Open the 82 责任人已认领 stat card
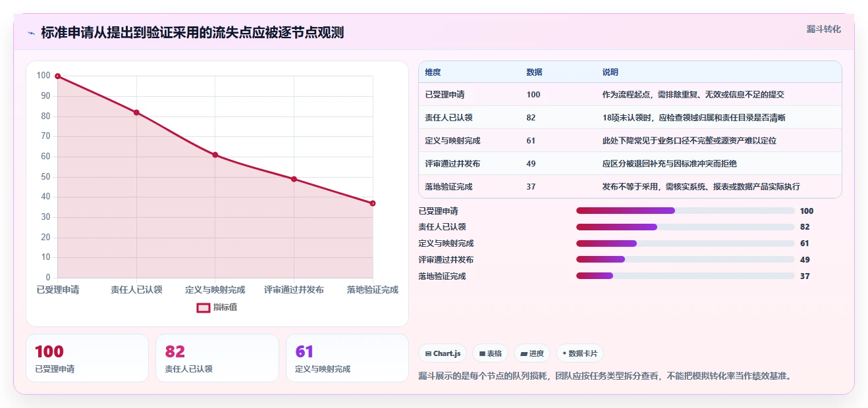This screenshot has width=868, height=408. (217, 358)
